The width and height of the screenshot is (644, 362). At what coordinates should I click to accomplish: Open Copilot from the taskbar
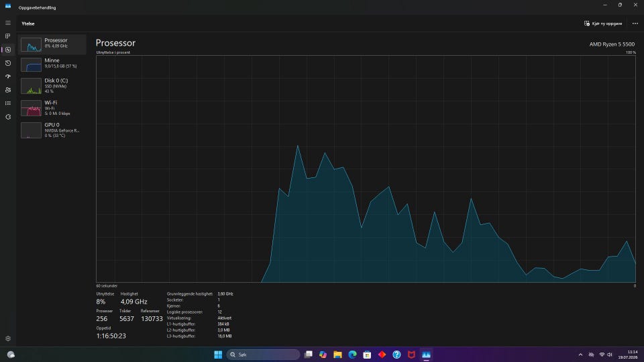click(323, 355)
